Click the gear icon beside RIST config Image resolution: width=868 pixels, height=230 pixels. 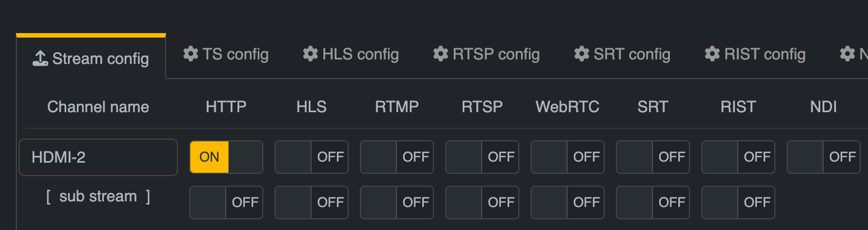tap(712, 54)
